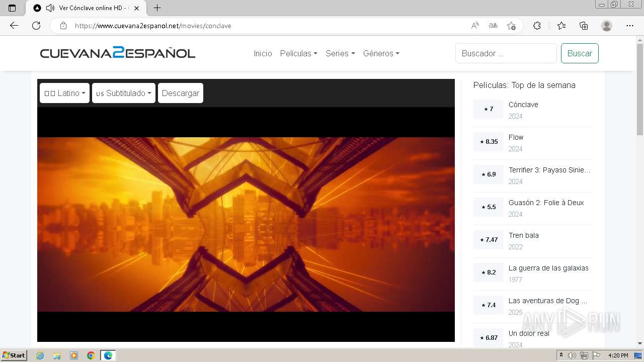This screenshot has width=644, height=362.
Task: Open Terrifier 3: Payaso Siniestro link
Action: [x=549, y=170]
